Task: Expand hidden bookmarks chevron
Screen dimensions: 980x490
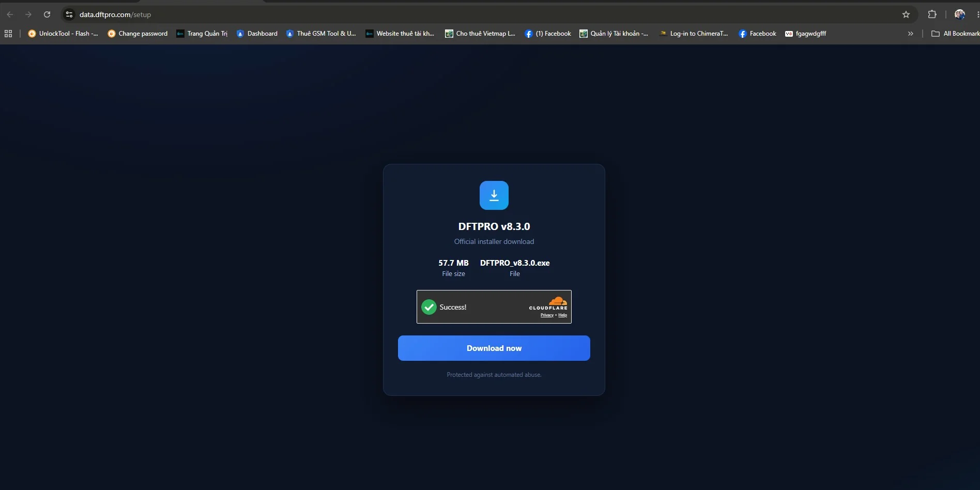Action: [911, 34]
